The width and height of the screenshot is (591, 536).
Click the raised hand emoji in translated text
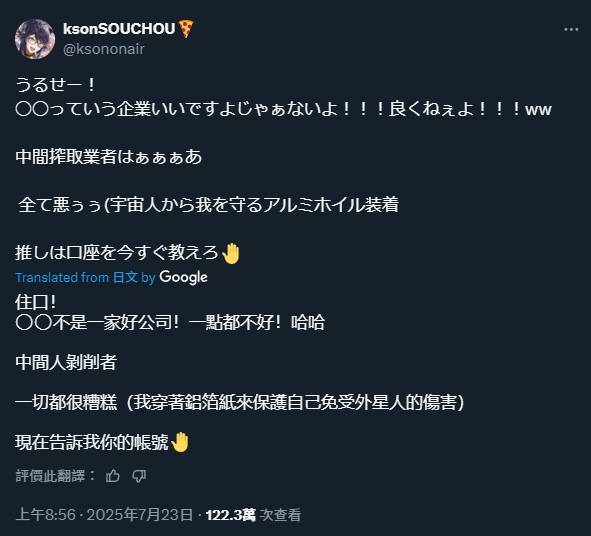tap(180, 442)
